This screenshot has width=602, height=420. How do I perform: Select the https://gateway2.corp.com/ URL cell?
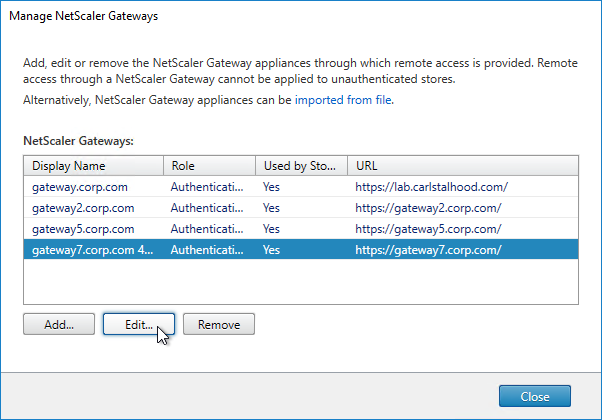click(428, 208)
